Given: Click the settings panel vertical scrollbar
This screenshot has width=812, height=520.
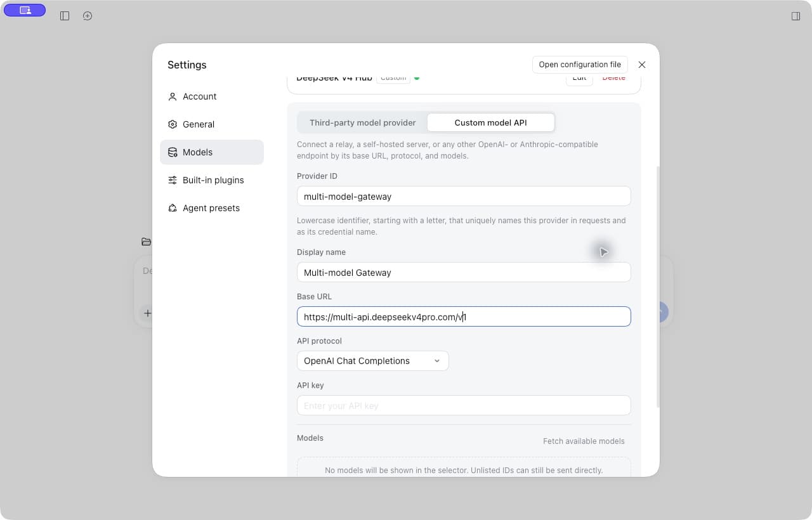Looking at the screenshot, I should (658, 287).
